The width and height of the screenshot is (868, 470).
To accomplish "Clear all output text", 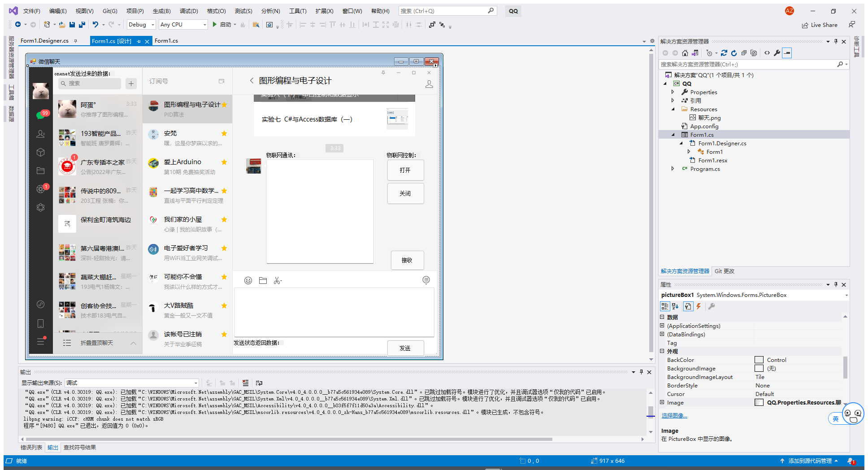I will [245, 383].
